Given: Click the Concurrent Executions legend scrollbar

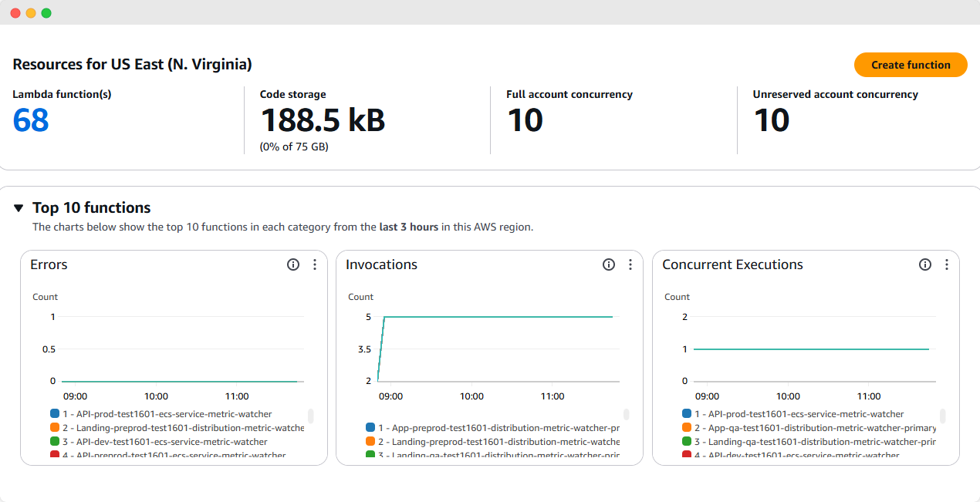Looking at the screenshot, I should [x=943, y=415].
